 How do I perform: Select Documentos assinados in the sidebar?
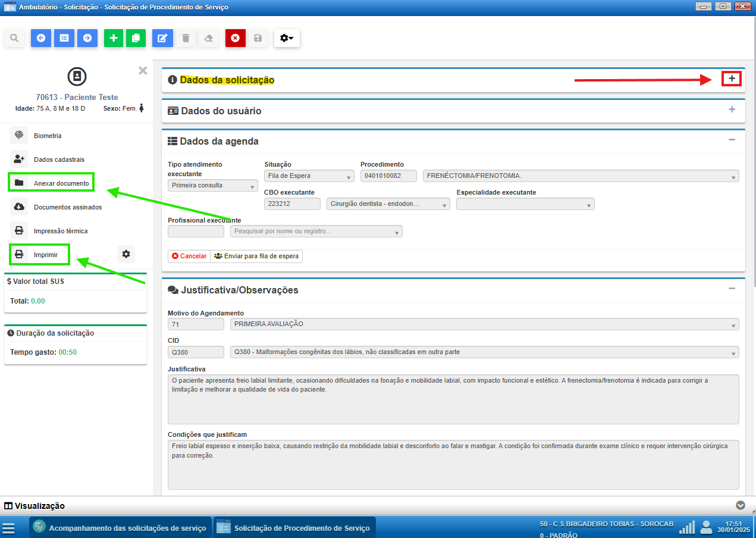(67, 207)
